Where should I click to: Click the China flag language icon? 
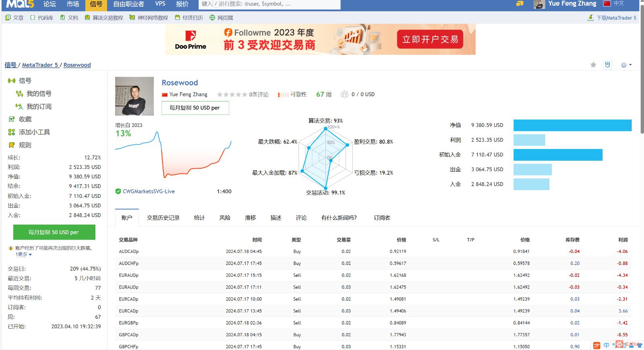pyautogui.click(x=607, y=4)
